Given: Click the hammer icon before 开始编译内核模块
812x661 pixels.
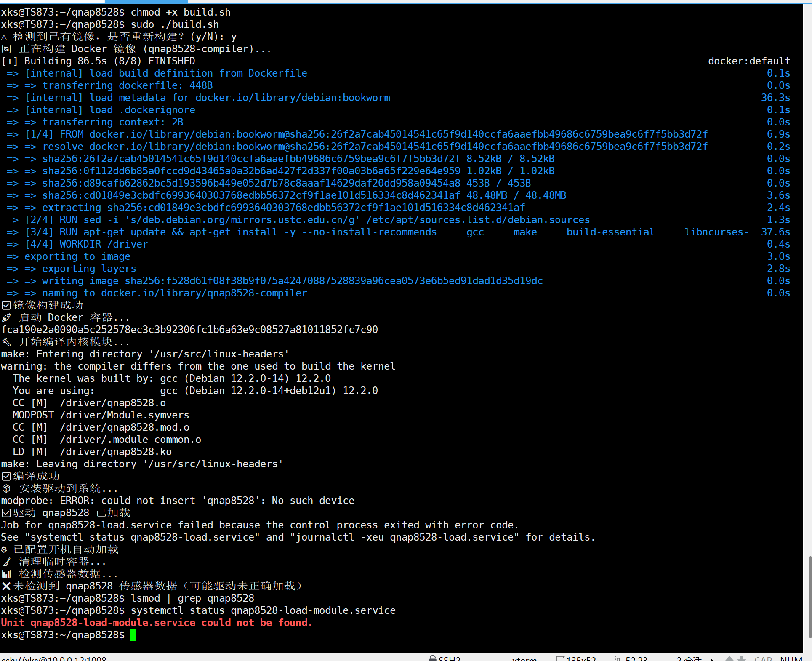Looking at the screenshot, I should point(6,342).
